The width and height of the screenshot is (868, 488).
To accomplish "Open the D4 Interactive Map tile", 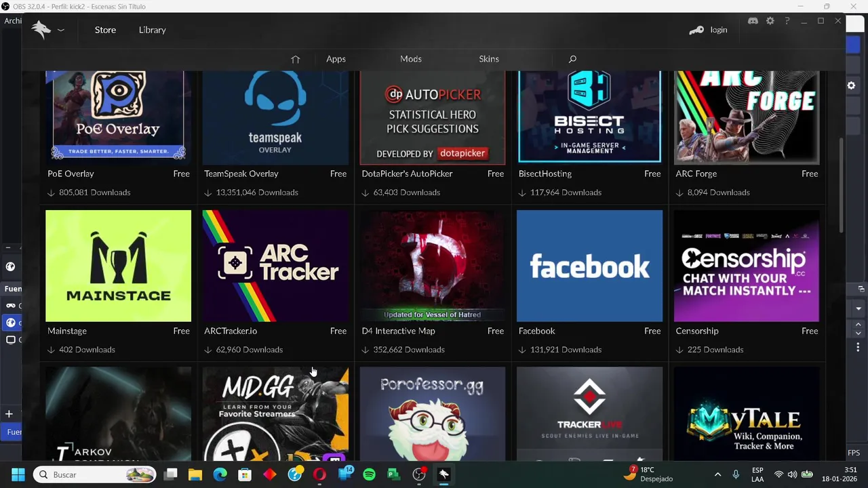I will point(433,266).
